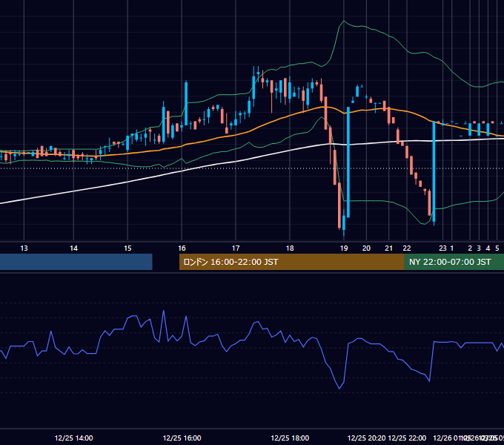Select the NY 22:00-07:00 JST session band
This screenshot has height=445, width=504.
pos(454,262)
